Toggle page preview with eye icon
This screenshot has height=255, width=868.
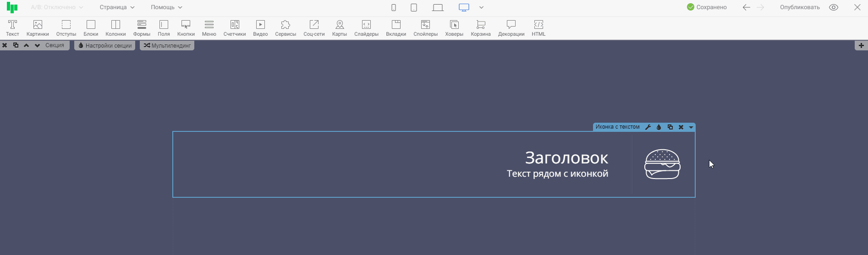click(x=834, y=7)
